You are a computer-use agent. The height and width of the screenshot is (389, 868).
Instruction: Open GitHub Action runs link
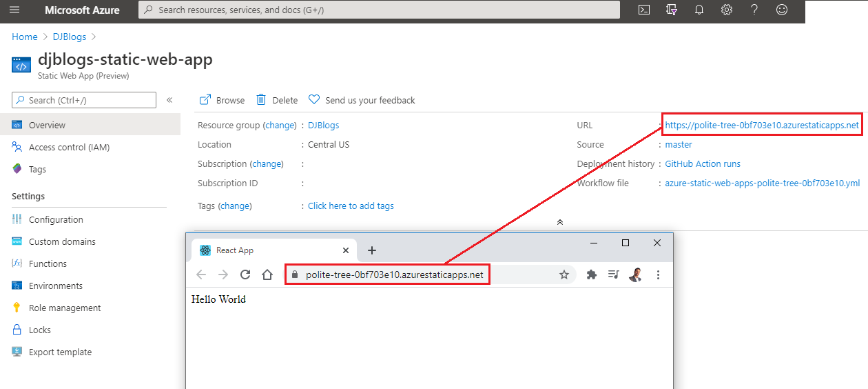702,164
